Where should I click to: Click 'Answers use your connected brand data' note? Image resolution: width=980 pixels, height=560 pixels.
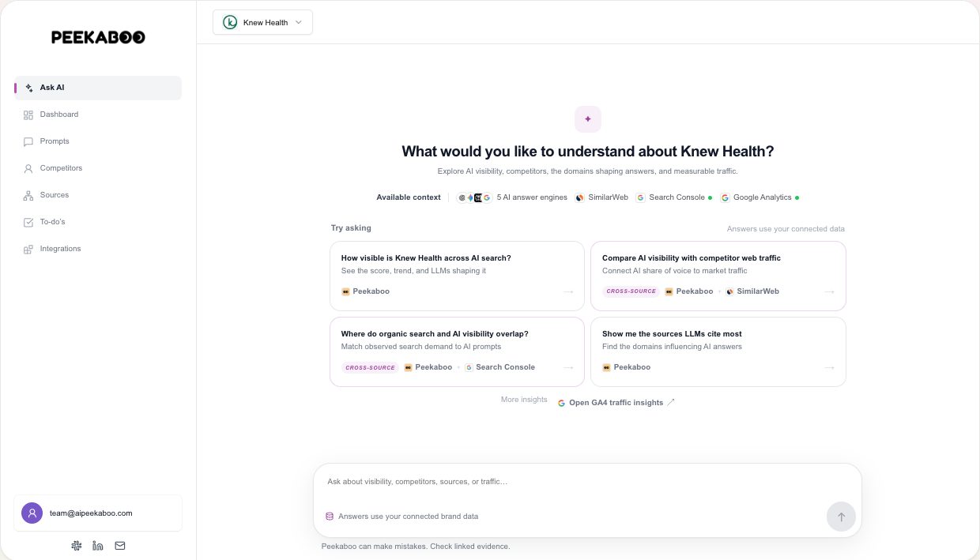(408, 517)
